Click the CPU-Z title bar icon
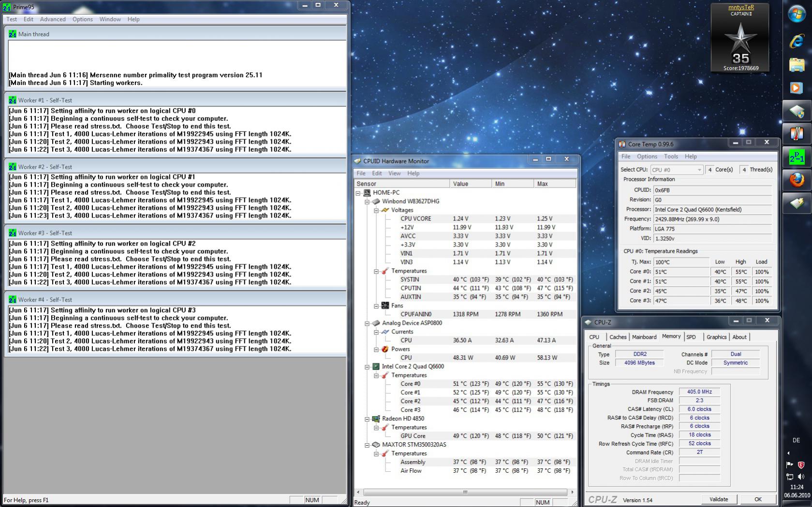The width and height of the screenshot is (812, 507). click(x=588, y=322)
